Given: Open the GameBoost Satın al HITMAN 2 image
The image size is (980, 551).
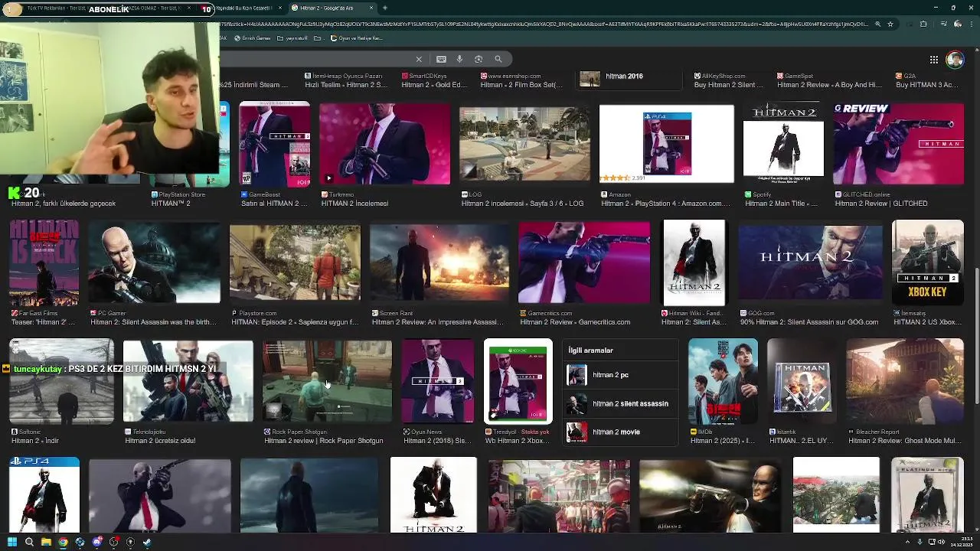Looking at the screenshot, I should 274,144.
